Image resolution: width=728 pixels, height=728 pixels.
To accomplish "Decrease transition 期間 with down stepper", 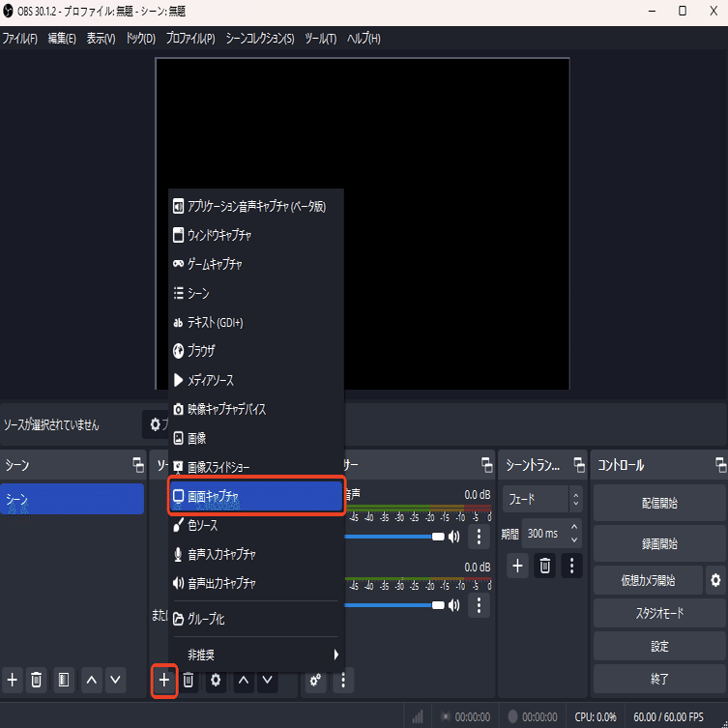I will click(x=574, y=540).
